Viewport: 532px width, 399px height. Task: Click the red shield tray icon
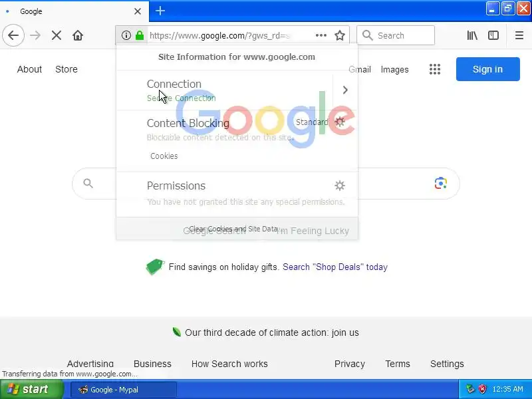(482, 389)
